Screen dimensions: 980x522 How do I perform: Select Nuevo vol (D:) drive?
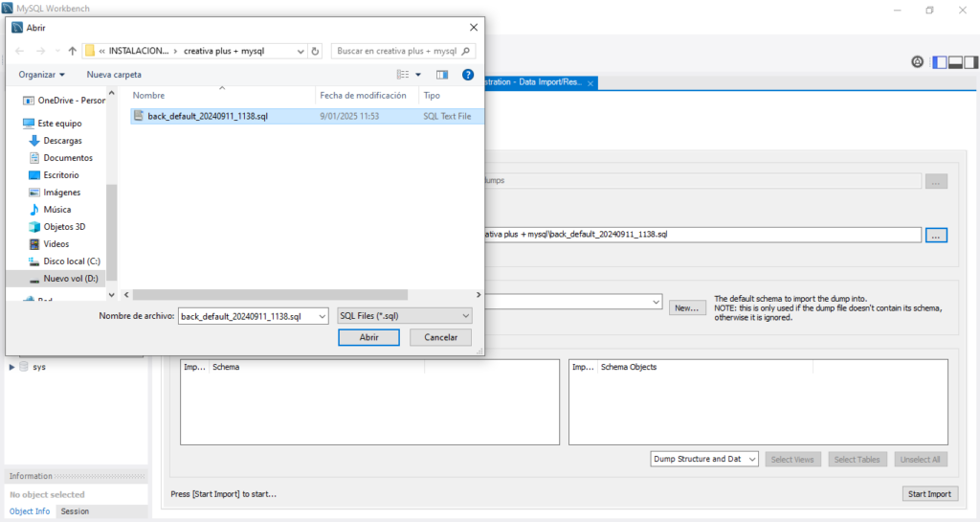click(x=56, y=278)
